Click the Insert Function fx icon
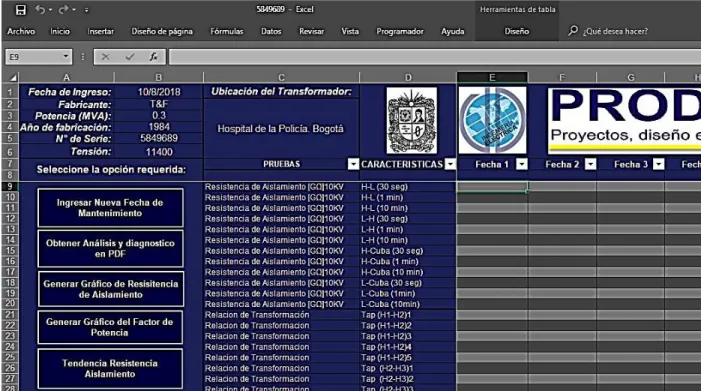 click(153, 57)
